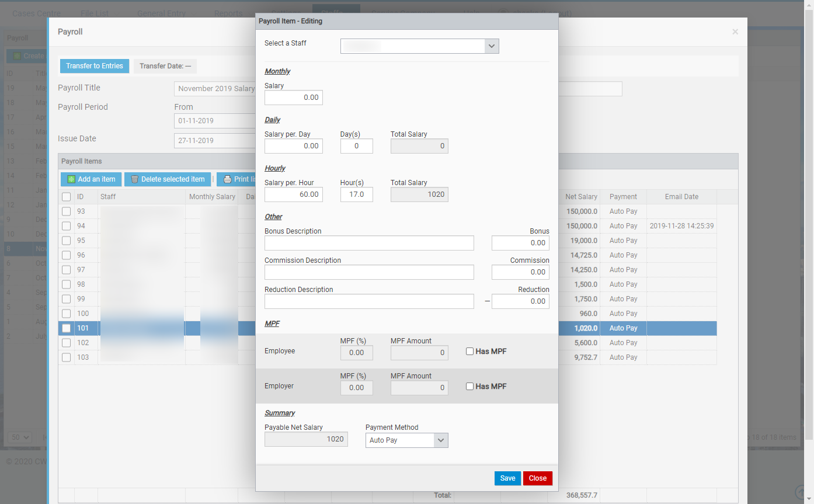Click the Add an item plus icon
The image size is (814, 504).
(71, 179)
